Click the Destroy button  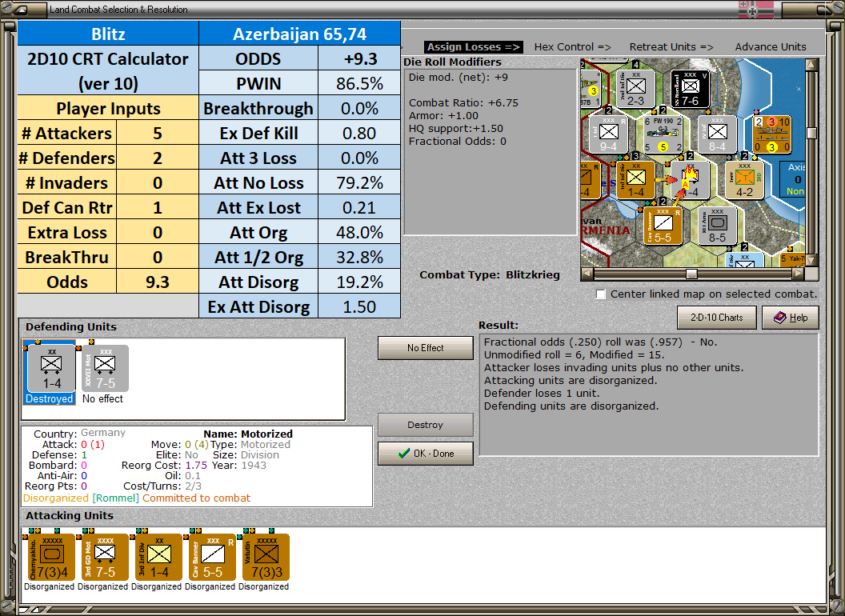tap(425, 425)
